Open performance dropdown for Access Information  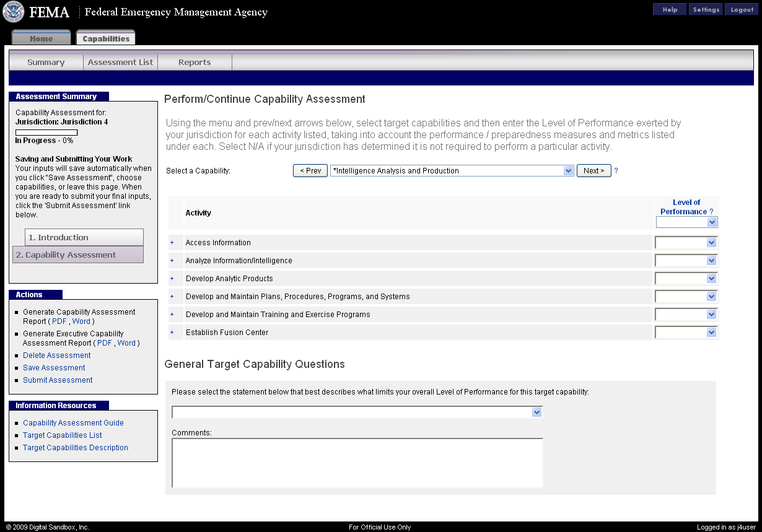(686, 243)
